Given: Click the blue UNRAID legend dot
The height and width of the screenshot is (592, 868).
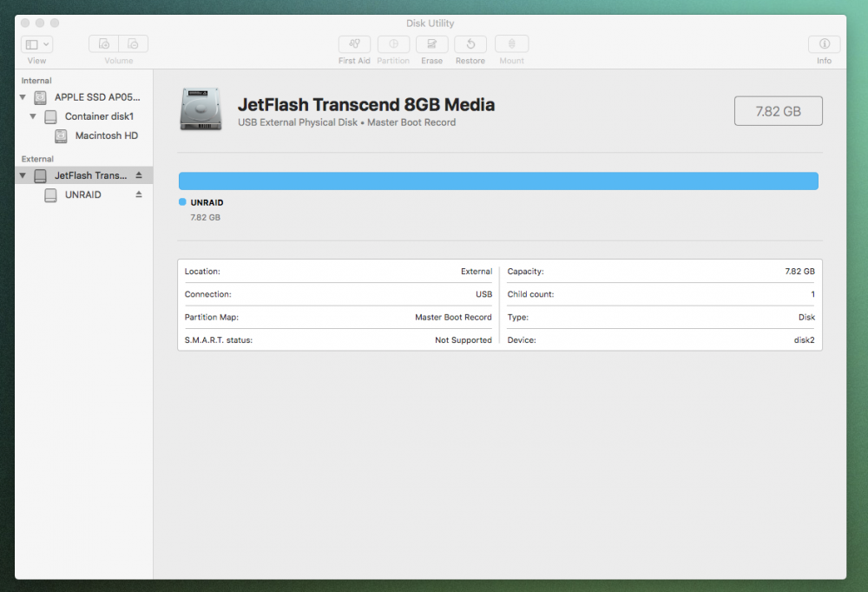Looking at the screenshot, I should pos(182,202).
